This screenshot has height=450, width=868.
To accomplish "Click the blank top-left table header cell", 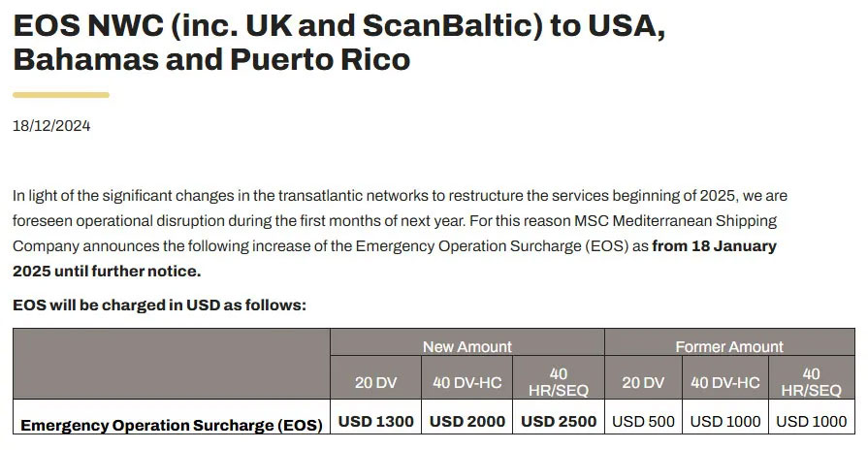I will click(171, 364).
